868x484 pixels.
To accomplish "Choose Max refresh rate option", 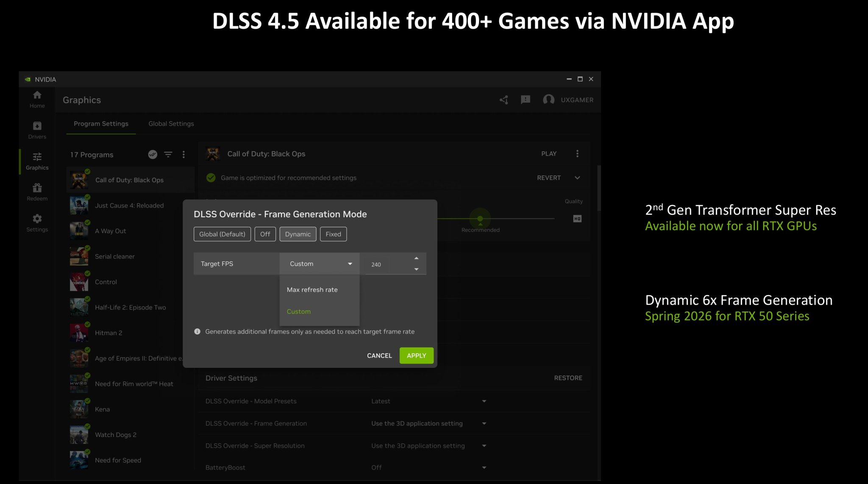I will pyautogui.click(x=312, y=289).
